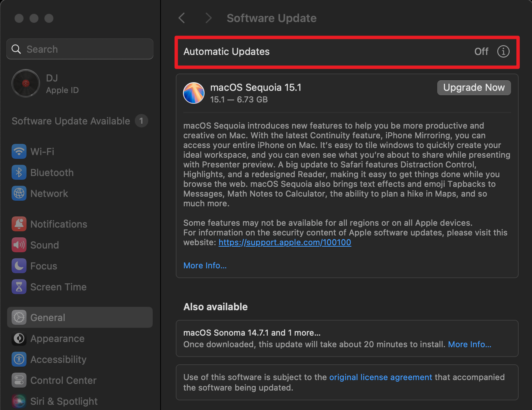Click Upgrade Now button

(x=474, y=87)
